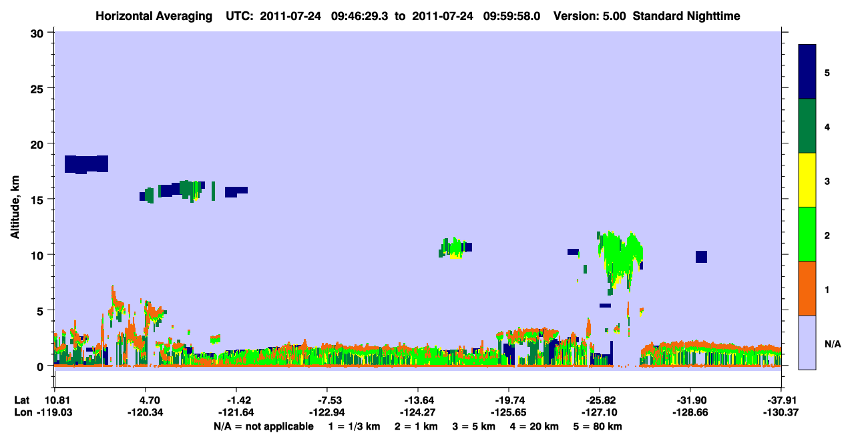868x445 pixels.
Task: Click the '1 = 1/3 km' legend entry
Action: [x=355, y=426]
